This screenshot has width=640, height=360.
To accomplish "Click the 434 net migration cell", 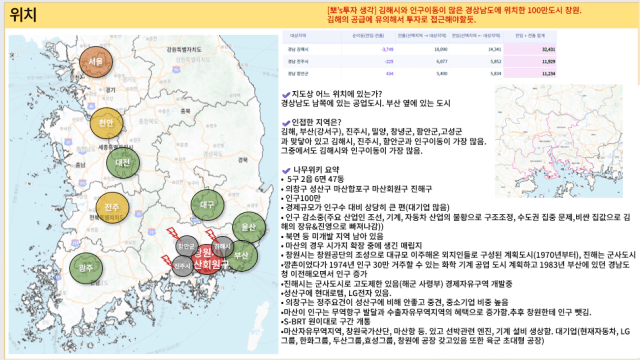I will click(389, 74).
